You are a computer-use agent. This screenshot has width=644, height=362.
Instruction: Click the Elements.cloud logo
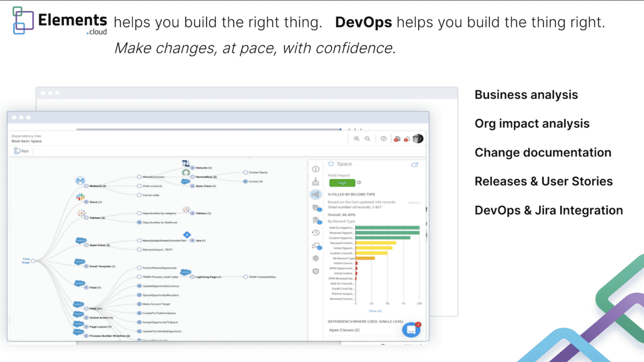point(60,22)
